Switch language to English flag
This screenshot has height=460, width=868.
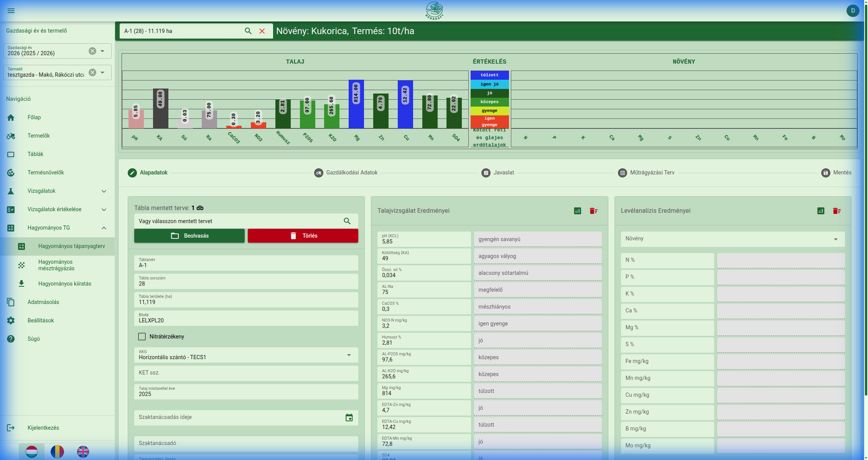coord(83,452)
